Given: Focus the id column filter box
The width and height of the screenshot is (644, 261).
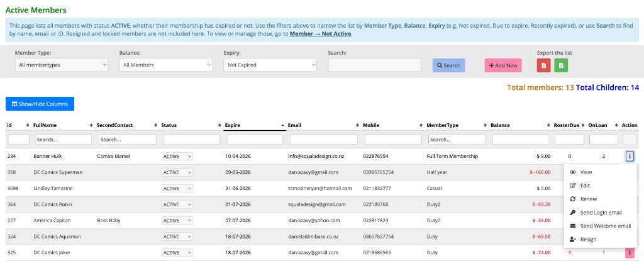Looking at the screenshot, I should coord(19,140).
